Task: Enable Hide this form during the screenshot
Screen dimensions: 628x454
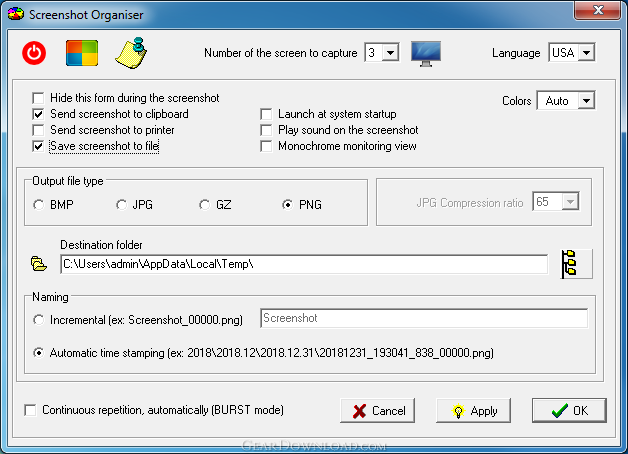Action: point(39,98)
